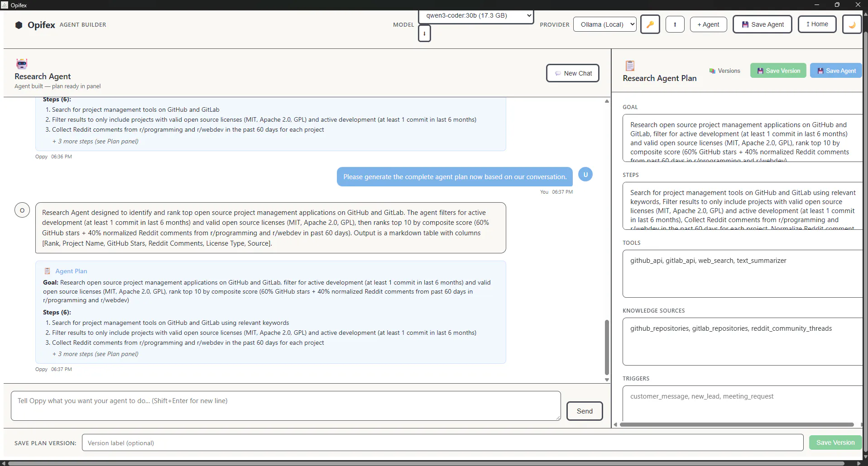This screenshot has width=868, height=466.
Task: Open the model dropdown qwen3-coder:30b
Action: 476,16
